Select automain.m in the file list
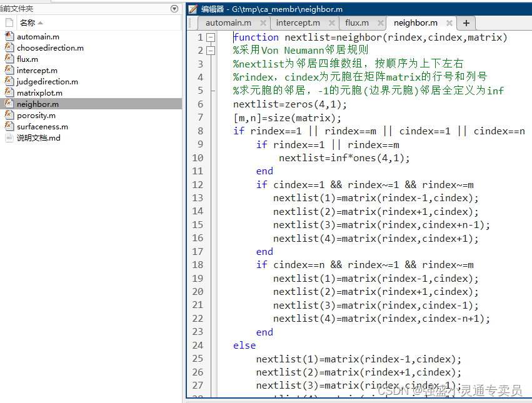Image resolution: width=532 pixels, height=403 pixels. click(38, 37)
